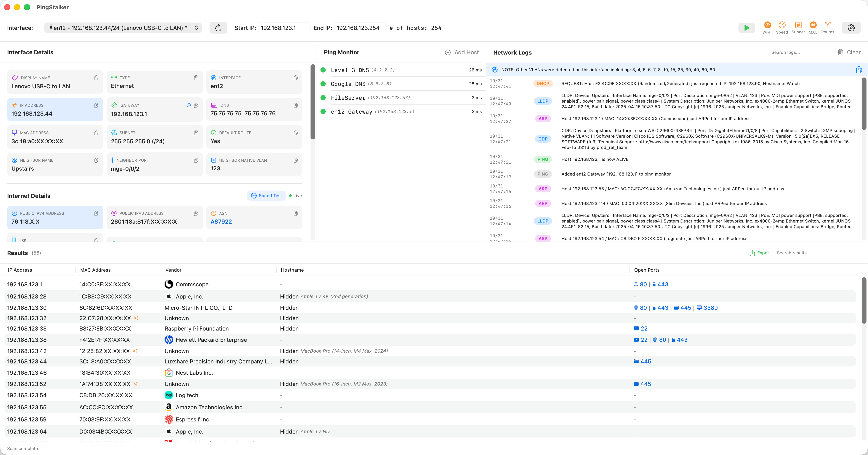Open the Apple menu via PingStalker title area

coord(53,7)
